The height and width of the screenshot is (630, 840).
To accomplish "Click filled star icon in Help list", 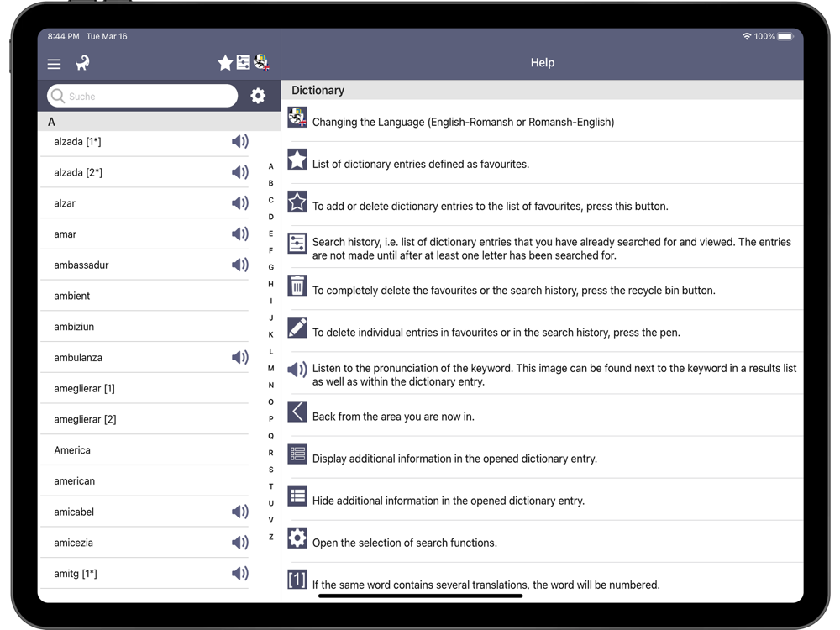I will [297, 159].
